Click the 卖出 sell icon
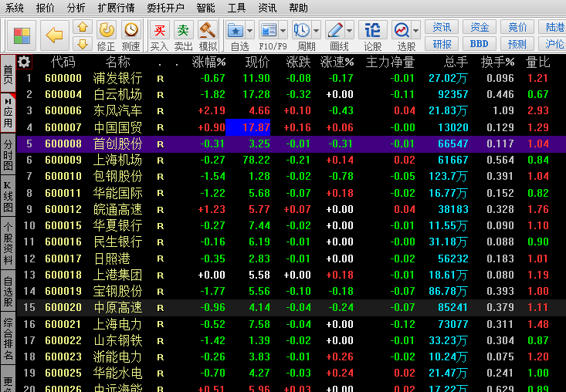The image size is (566, 392). point(183,36)
